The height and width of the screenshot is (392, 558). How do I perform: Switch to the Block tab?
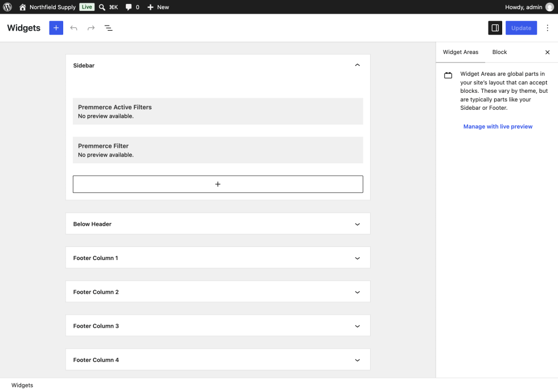[x=499, y=52]
